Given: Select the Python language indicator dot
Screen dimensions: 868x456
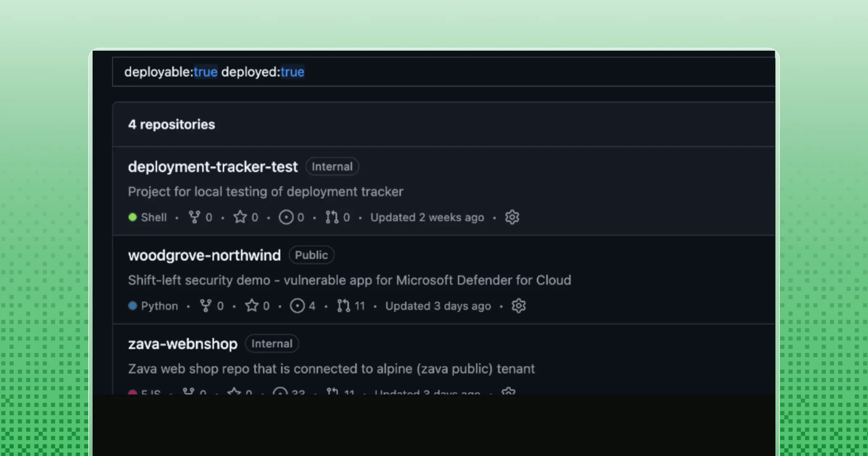Looking at the screenshot, I should tap(133, 306).
